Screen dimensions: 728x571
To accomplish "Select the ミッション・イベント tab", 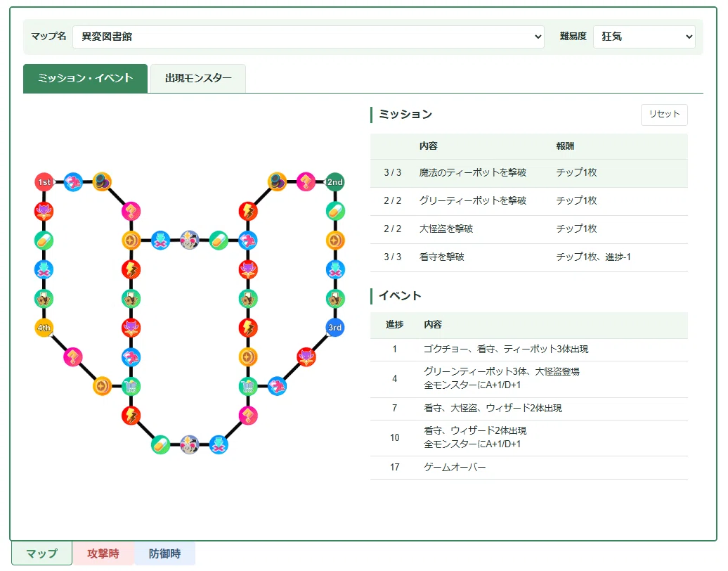I will click(x=86, y=79).
